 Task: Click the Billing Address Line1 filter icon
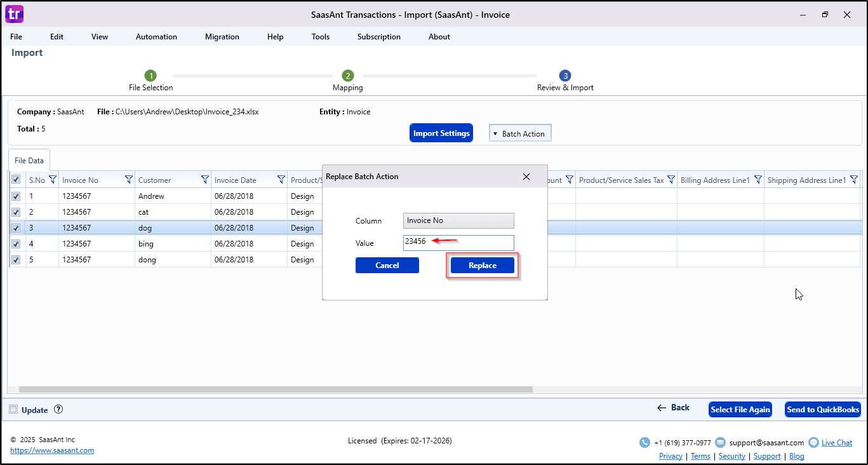pos(758,180)
